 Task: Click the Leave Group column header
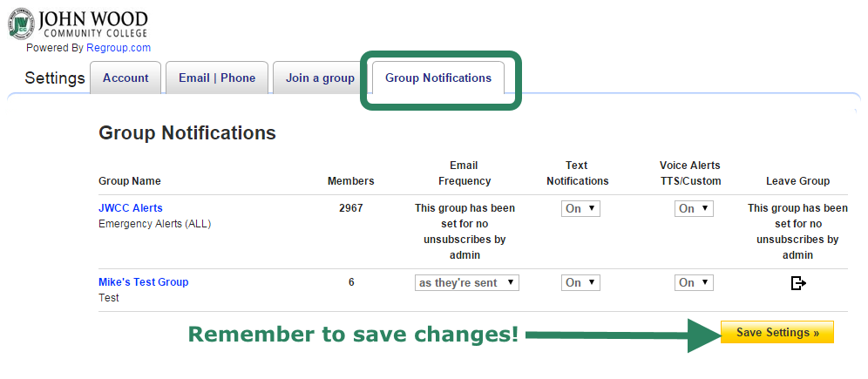pos(797,181)
